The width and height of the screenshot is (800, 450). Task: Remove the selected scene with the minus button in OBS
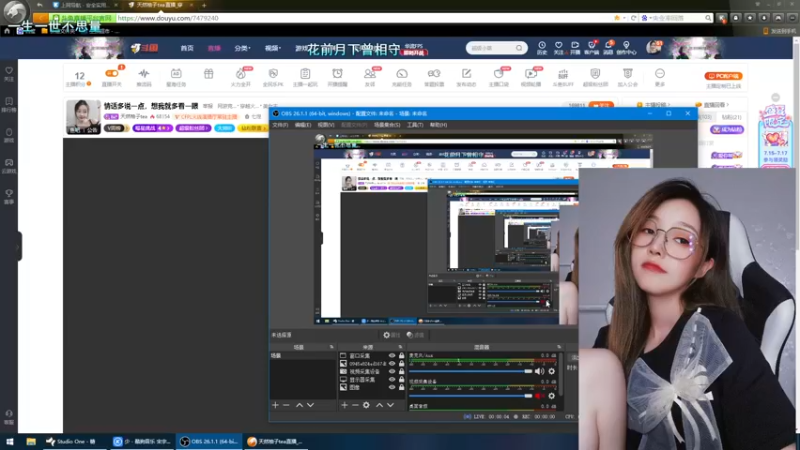286,405
